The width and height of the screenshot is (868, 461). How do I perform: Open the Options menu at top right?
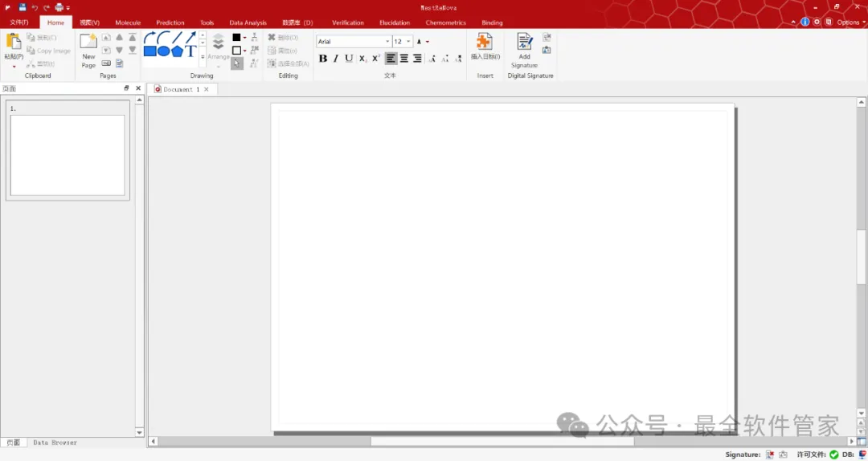[851, 22]
